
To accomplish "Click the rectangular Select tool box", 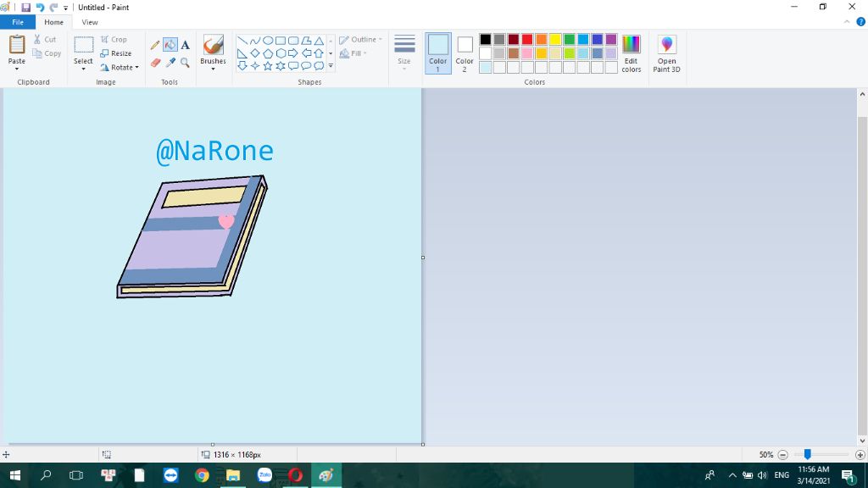I will click(x=84, y=45).
